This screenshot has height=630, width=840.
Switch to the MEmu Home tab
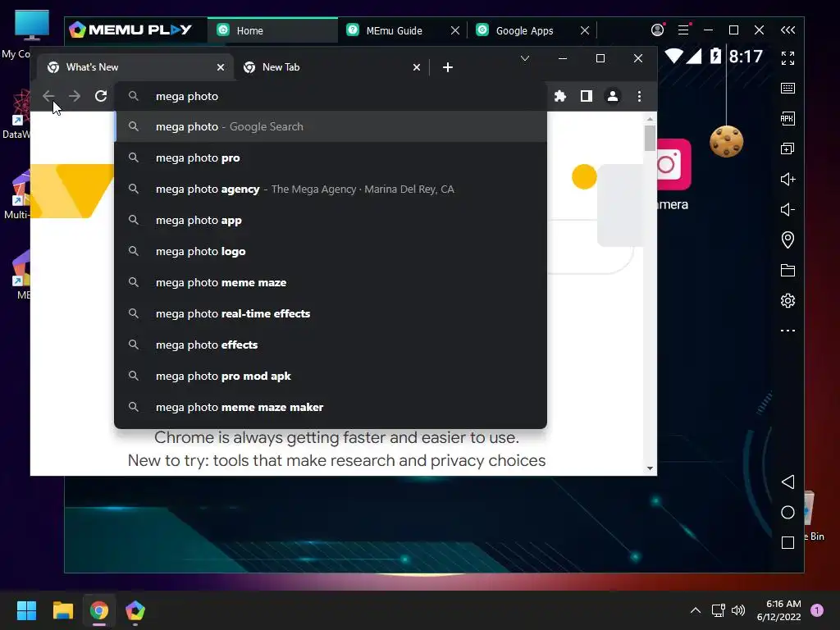click(x=272, y=30)
